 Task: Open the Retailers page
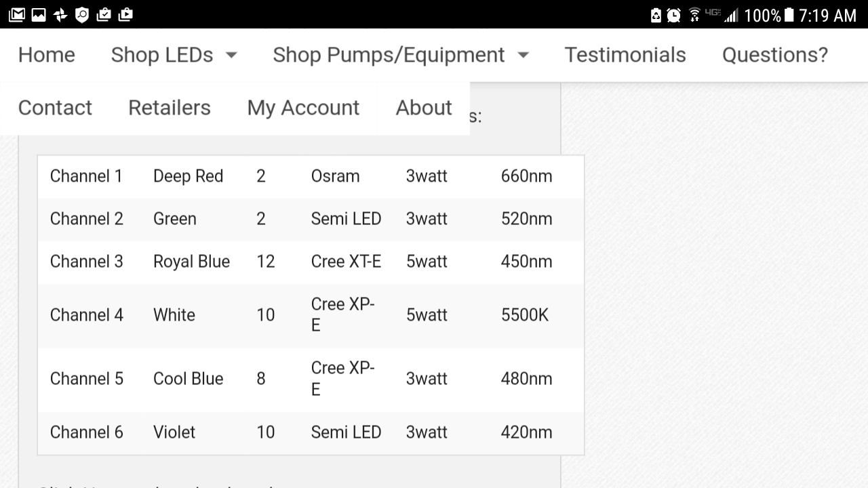(x=170, y=108)
